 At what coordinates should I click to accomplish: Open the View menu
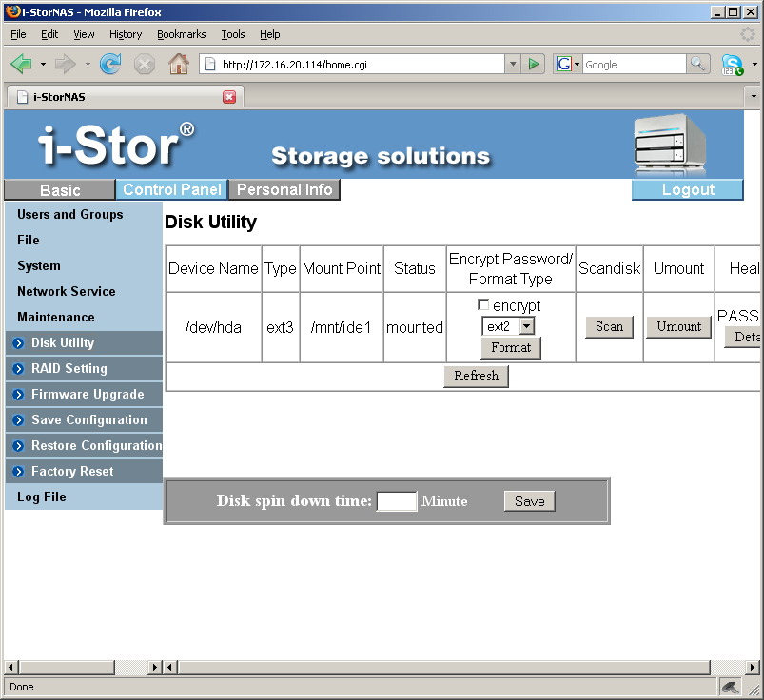[84, 34]
